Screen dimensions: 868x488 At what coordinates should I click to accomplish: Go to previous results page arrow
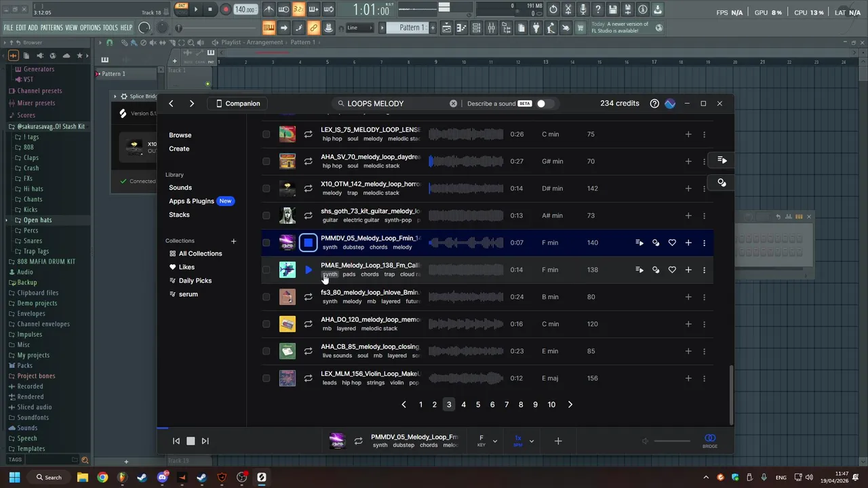click(x=404, y=405)
